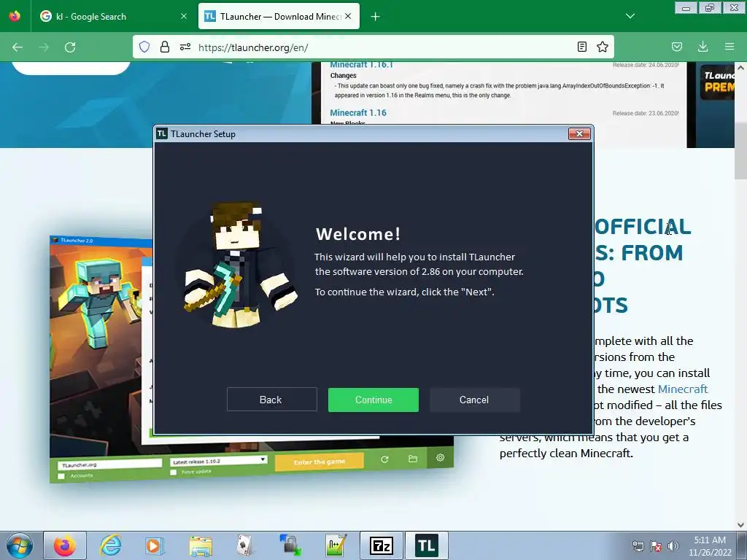This screenshot has height=560, width=747.
Task: Open the Minecraft hyperlink in the paragraph
Action: tap(683, 389)
